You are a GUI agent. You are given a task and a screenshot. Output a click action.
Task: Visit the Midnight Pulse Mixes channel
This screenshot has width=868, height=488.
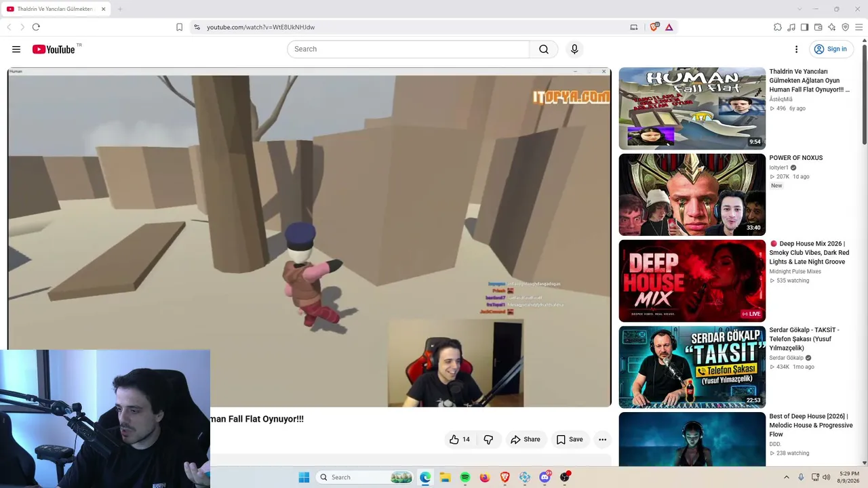click(x=795, y=272)
